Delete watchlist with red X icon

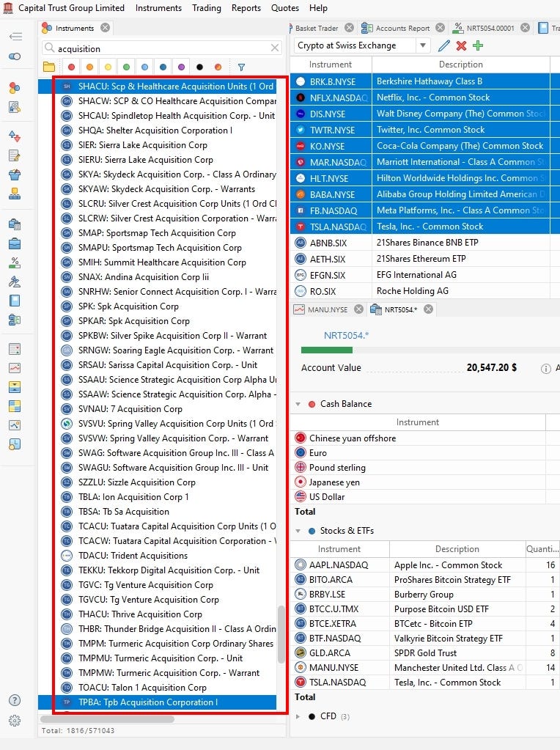coord(461,46)
